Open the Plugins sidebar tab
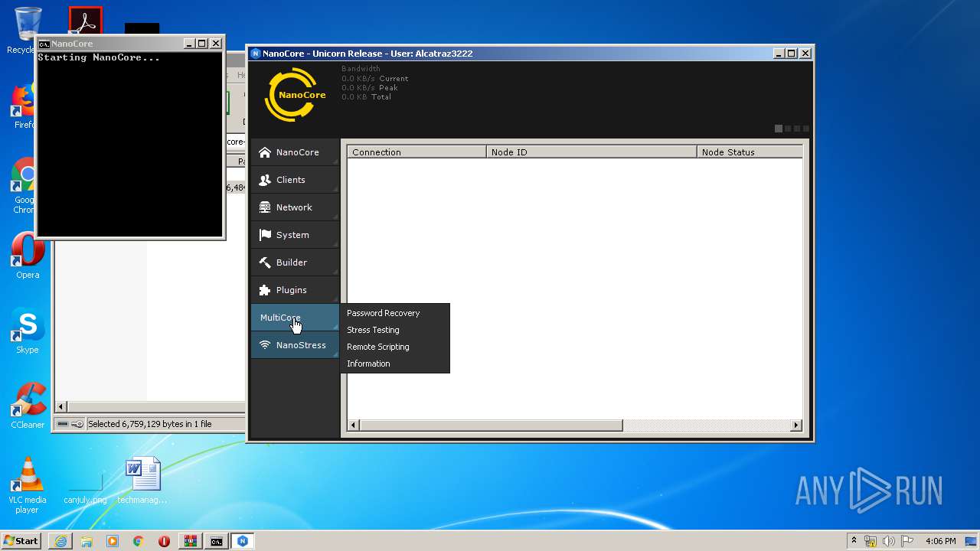 click(x=295, y=290)
